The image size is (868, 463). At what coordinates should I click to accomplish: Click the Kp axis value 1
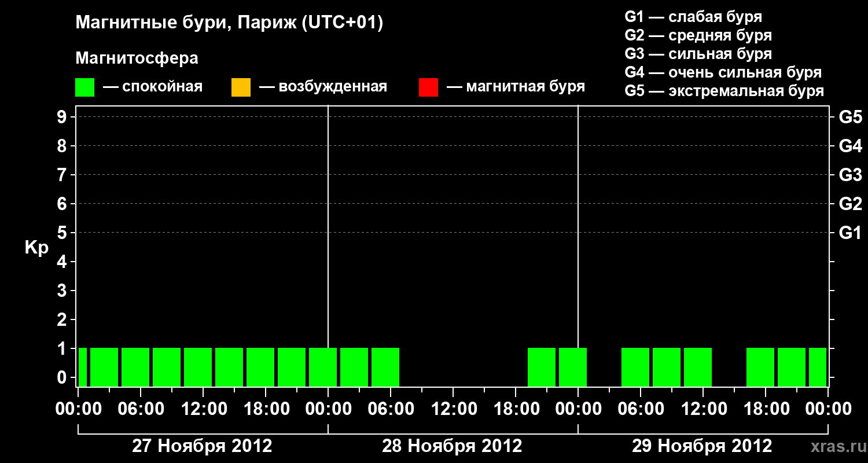tap(62, 348)
